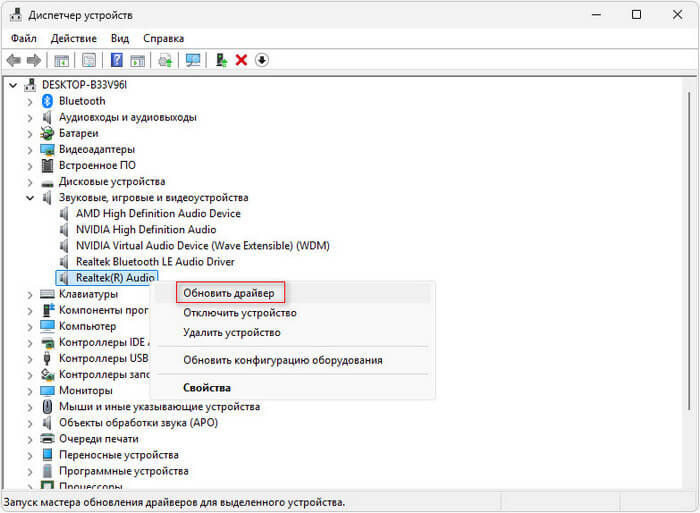The height and width of the screenshot is (513, 700).
Task: Click the update driver toolbar icon with green arrow
Action: [221, 61]
